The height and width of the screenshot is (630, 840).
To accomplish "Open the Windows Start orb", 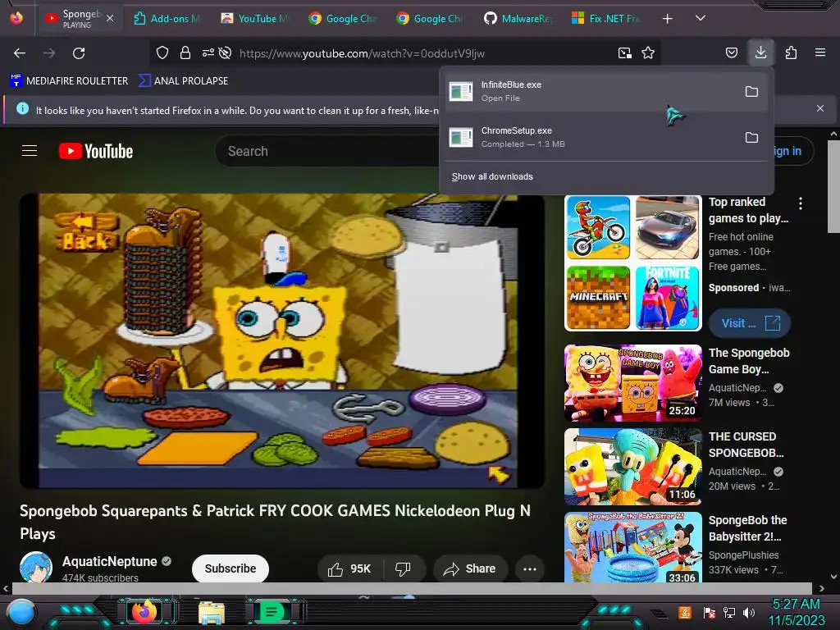I will coord(21,612).
